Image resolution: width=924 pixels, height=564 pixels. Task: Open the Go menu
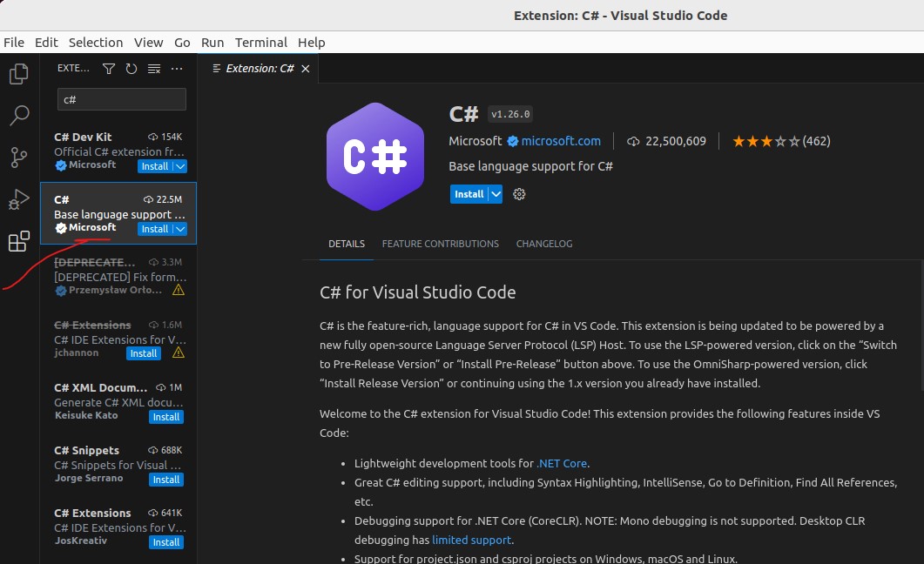(182, 43)
